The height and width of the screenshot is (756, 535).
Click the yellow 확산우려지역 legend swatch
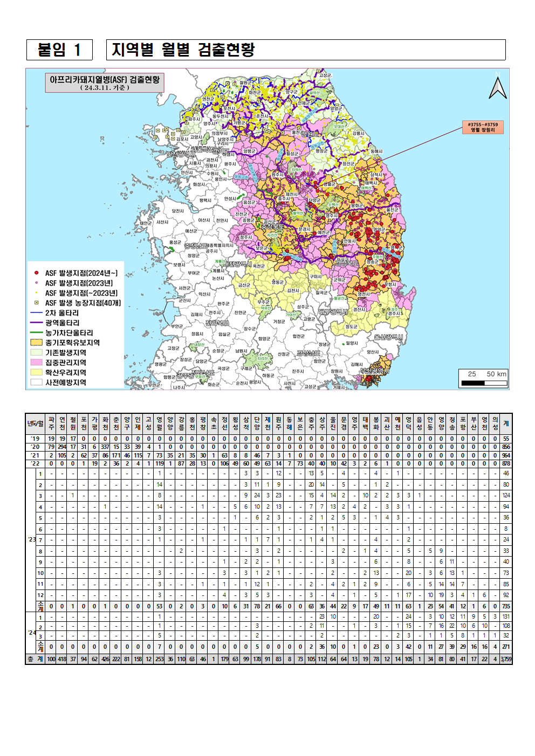click(x=36, y=372)
